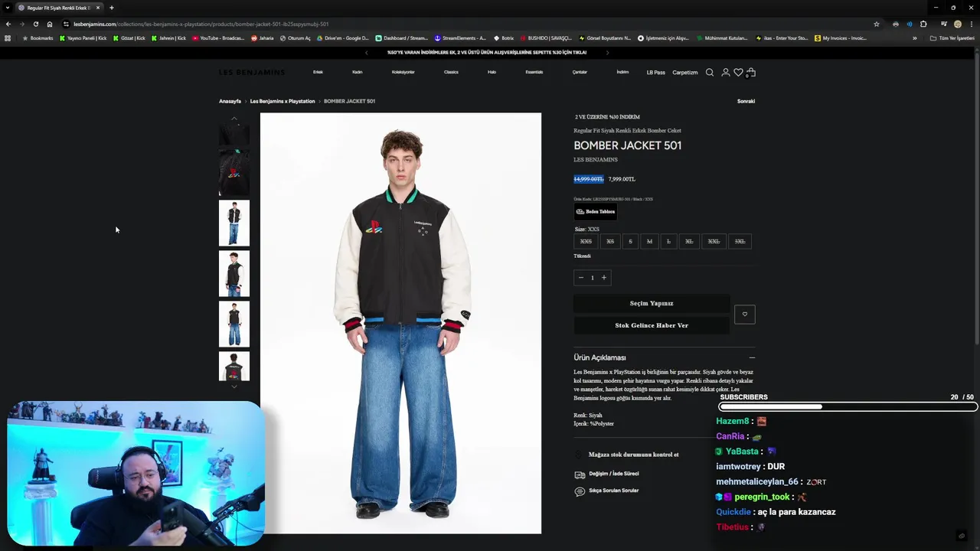Open the Çantalar menu
The height and width of the screenshot is (551, 980).
[580, 72]
